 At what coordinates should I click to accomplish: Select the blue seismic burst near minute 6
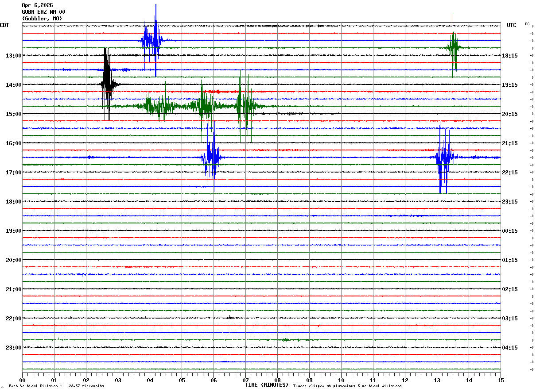[x=211, y=157]
